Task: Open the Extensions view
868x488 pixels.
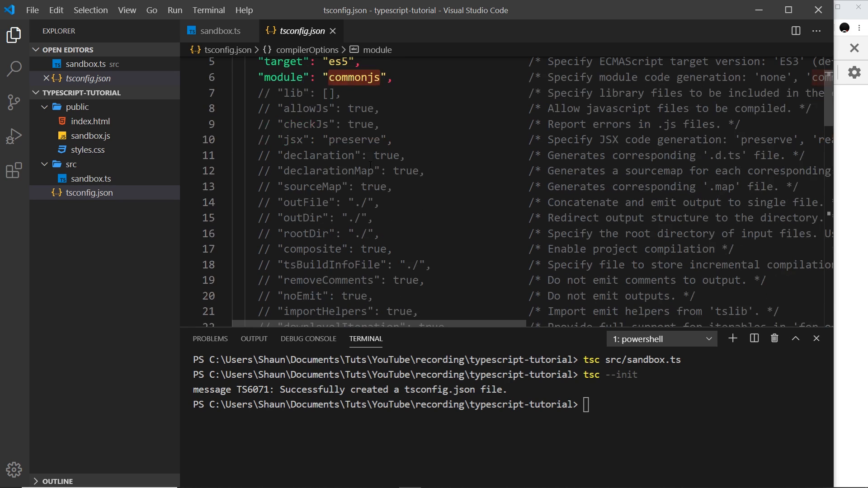Action: [x=14, y=170]
